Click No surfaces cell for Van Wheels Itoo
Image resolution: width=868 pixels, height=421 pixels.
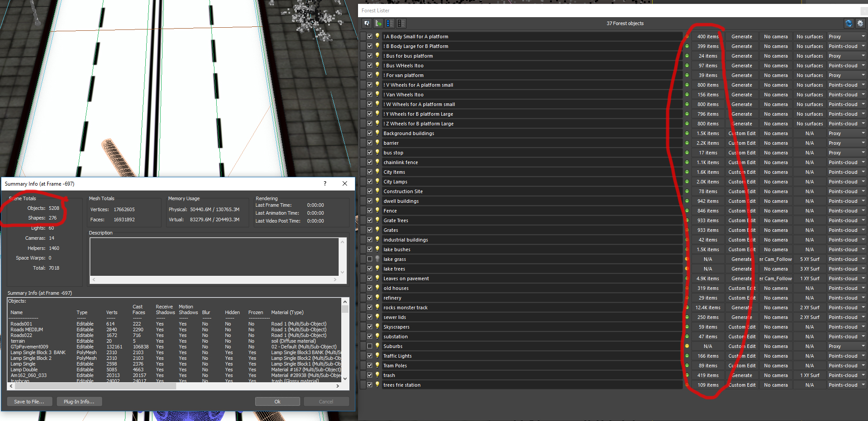click(809, 95)
